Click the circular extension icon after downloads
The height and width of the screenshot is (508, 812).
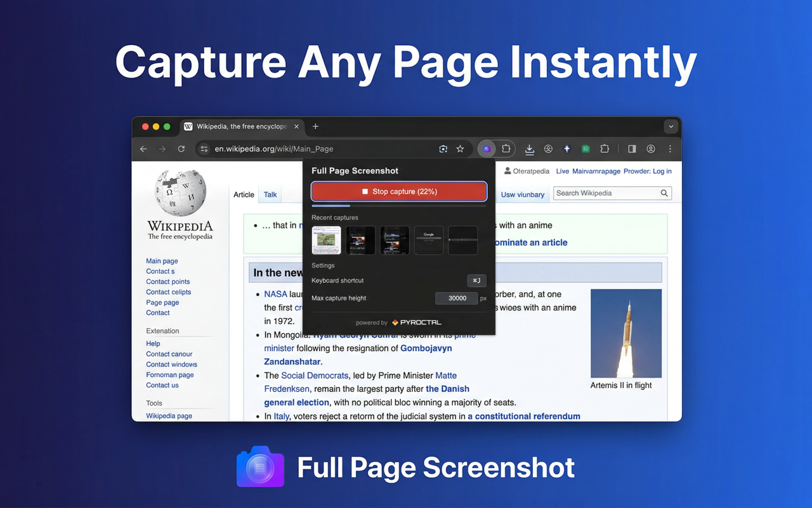pyautogui.click(x=549, y=149)
